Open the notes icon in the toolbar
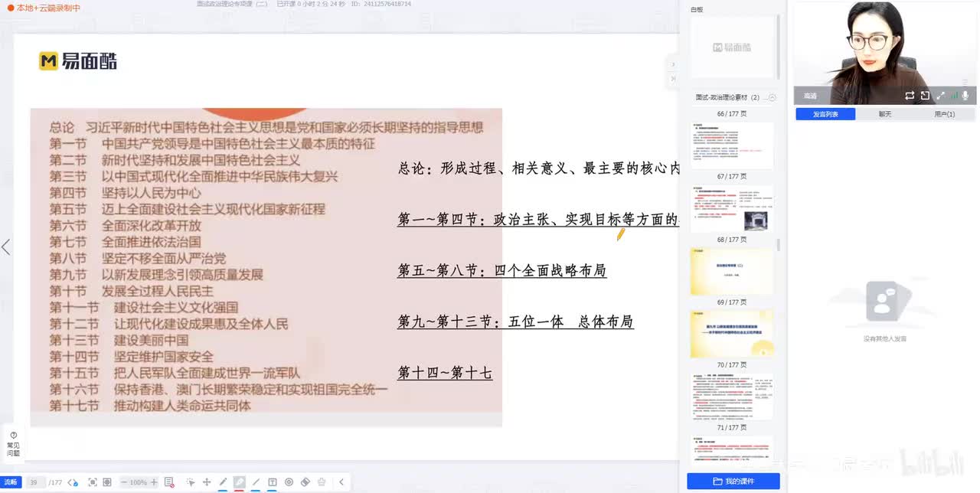The height and width of the screenshot is (493, 980). pos(169,482)
